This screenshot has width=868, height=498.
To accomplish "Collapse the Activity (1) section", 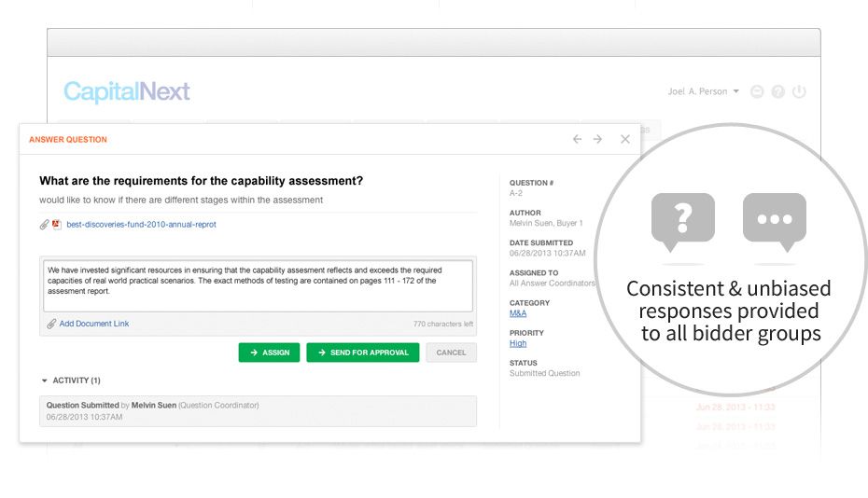I will 45,380.
